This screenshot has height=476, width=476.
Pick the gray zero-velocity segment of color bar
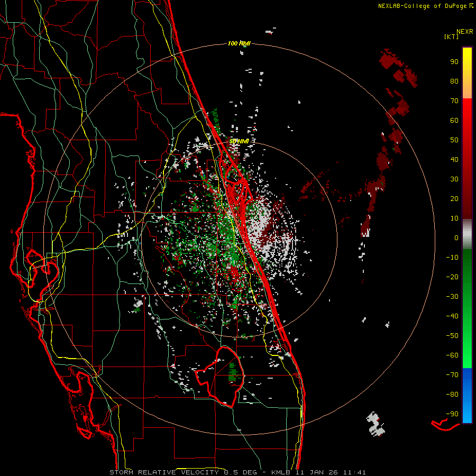pos(467,234)
